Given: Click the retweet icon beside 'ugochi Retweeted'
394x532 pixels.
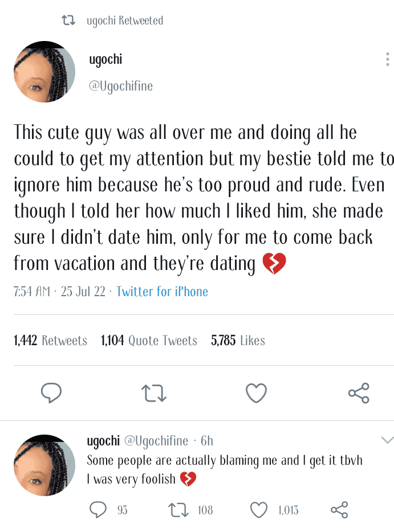Looking at the screenshot, I should coord(68,21).
